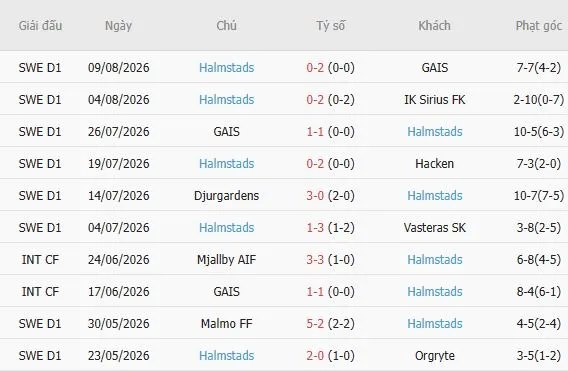Open the Halmstads link dated 09/08/2026
Screen dimensions: 568x371
[x=226, y=68]
